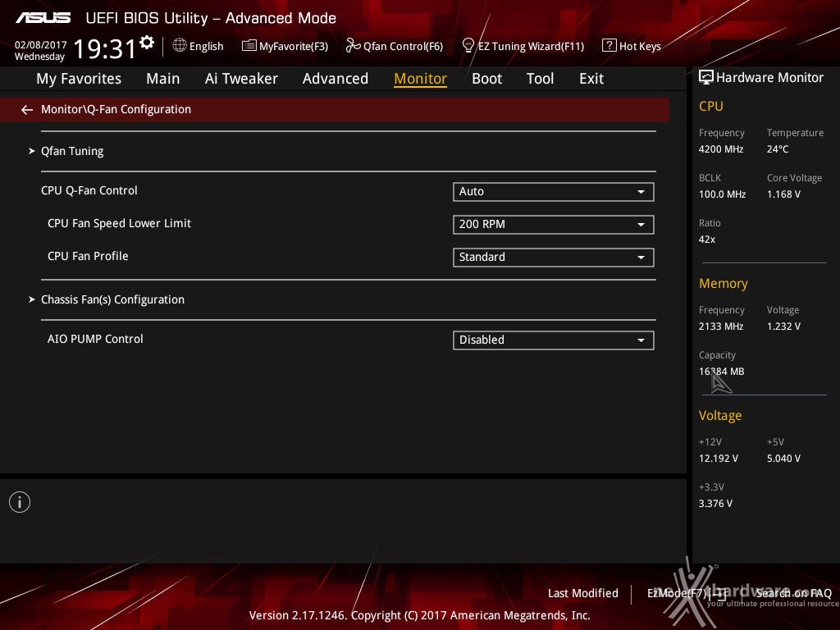Open the My Favorites tab
Image resolution: width=840 pixels, height=630 pixels.
(79, 79)
